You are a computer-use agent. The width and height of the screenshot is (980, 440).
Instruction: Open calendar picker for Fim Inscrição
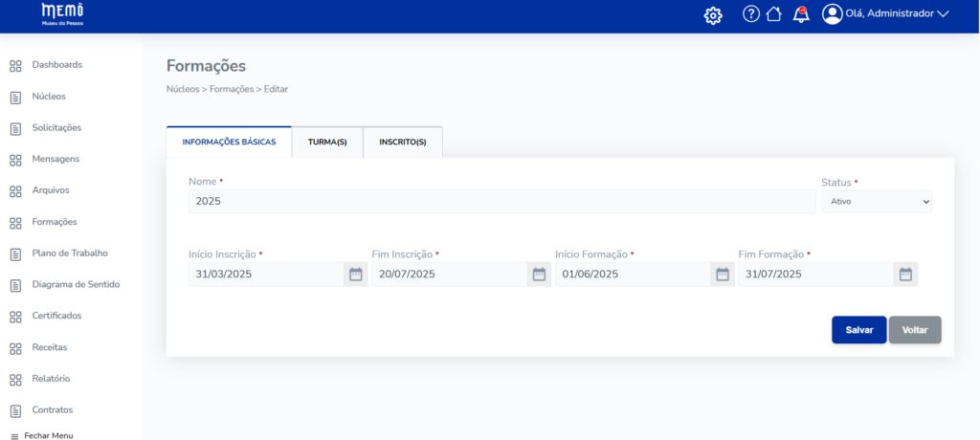539,275
